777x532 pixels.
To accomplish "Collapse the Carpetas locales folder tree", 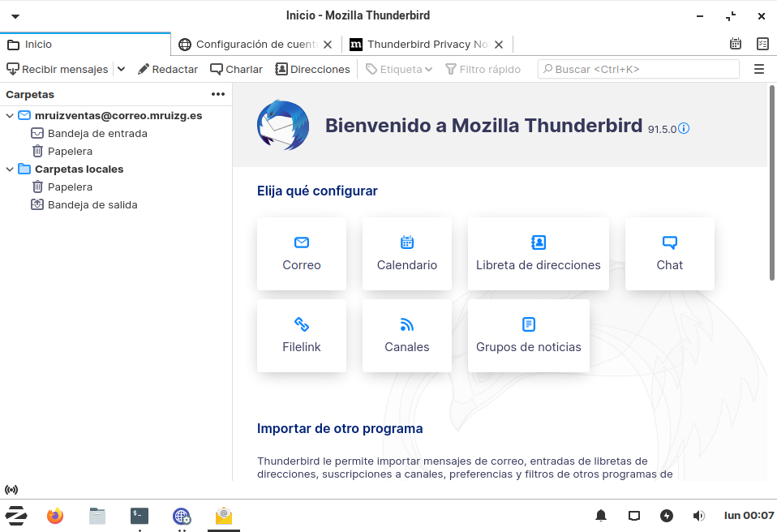I will coord(10,169).
